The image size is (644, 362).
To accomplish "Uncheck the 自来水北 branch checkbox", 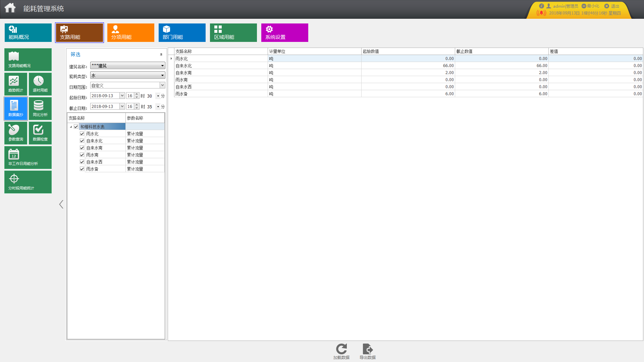I will (82, 141).
